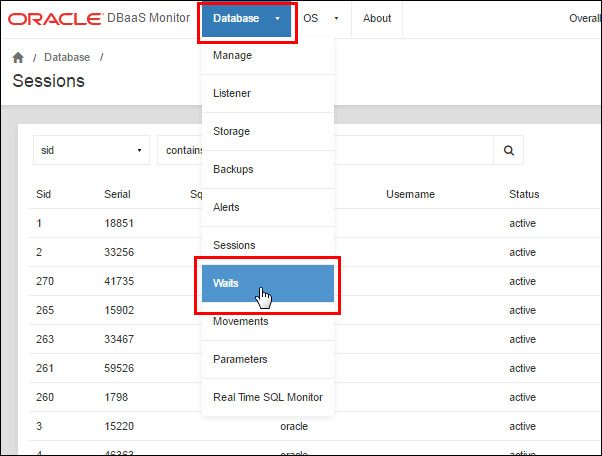
Task: Click the Status column header
Action: pyautogui.click(x=524, y=194)
